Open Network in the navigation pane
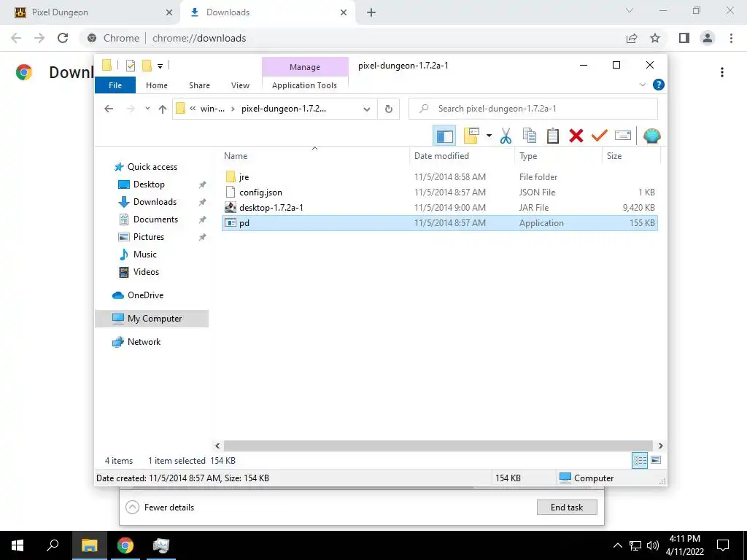 [144, 342]
